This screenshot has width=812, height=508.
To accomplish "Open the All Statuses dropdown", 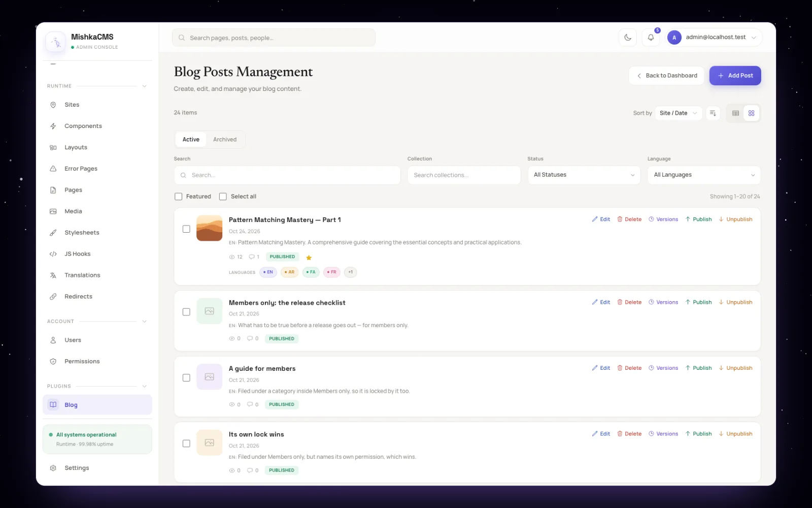I will tap(584, 175).
